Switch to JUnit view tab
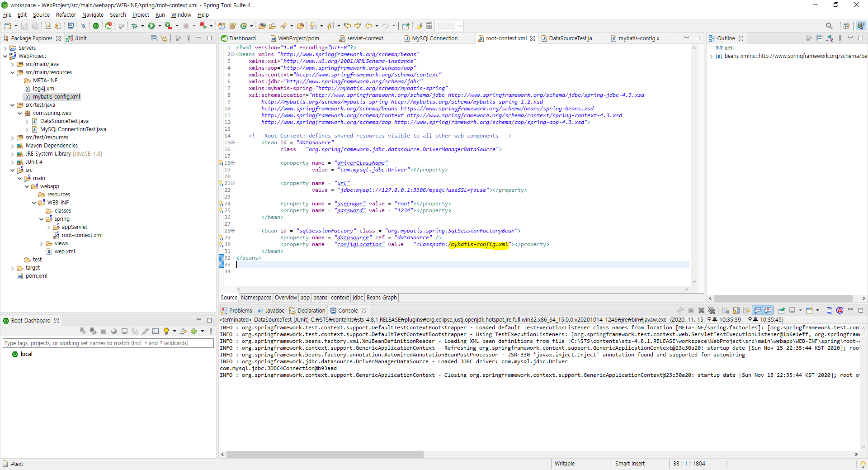 click(77, 38)
